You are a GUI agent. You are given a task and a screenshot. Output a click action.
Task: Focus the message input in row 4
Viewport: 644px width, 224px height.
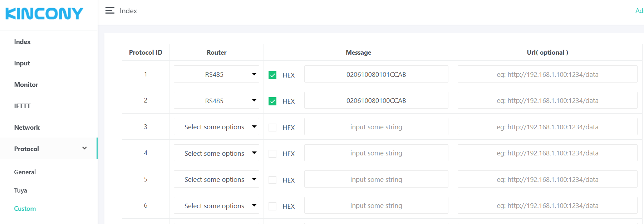point(376,153)
